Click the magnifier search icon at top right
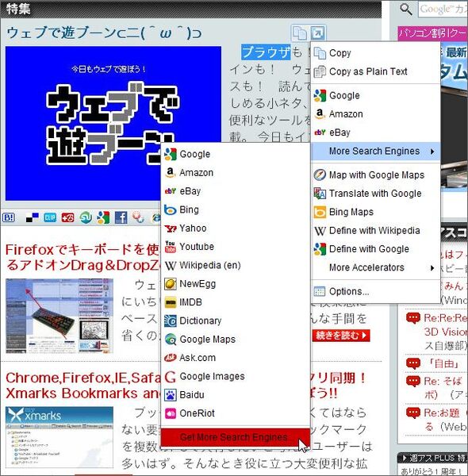Image resolution: width=468 pixels, height=476 pixels. coord(406,9)
